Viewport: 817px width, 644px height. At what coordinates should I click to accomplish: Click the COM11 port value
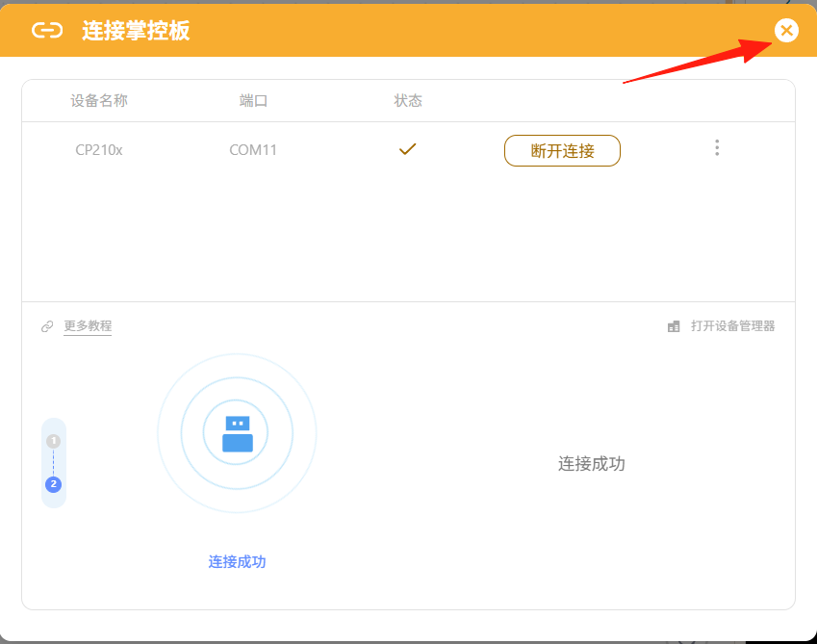(x=253, y=150)
